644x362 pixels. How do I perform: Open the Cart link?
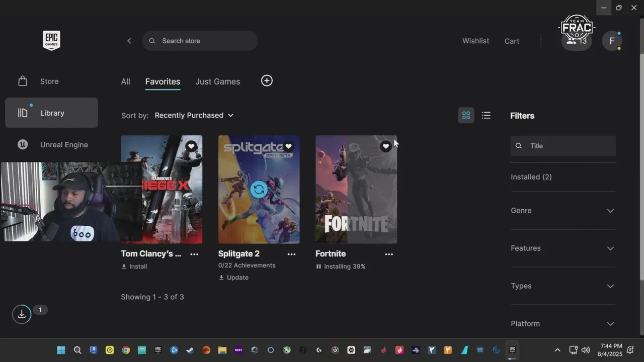[x=512, y=41]
